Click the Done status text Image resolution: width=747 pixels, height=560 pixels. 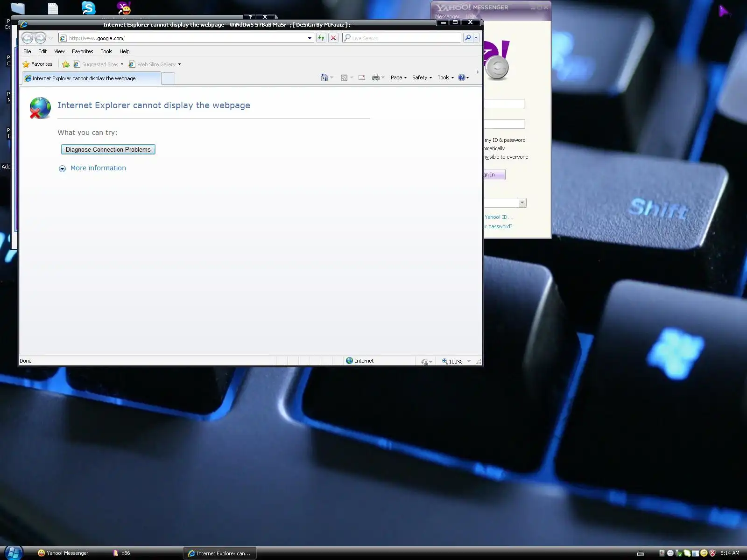(x=26, y=361)
